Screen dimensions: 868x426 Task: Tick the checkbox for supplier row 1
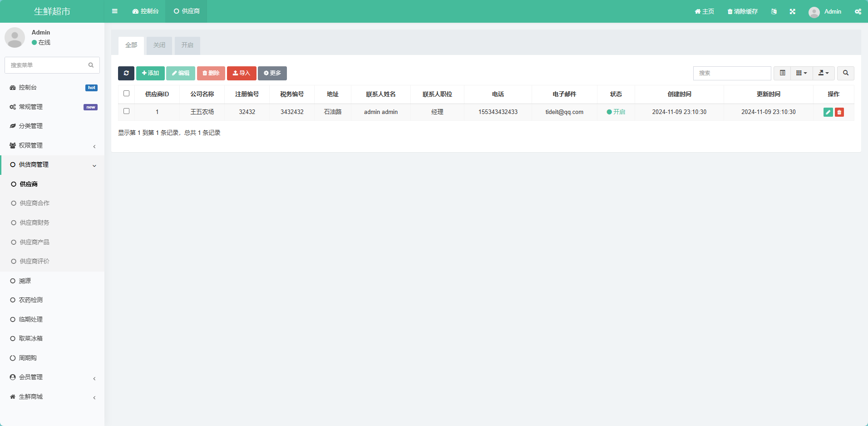point(127,111)
